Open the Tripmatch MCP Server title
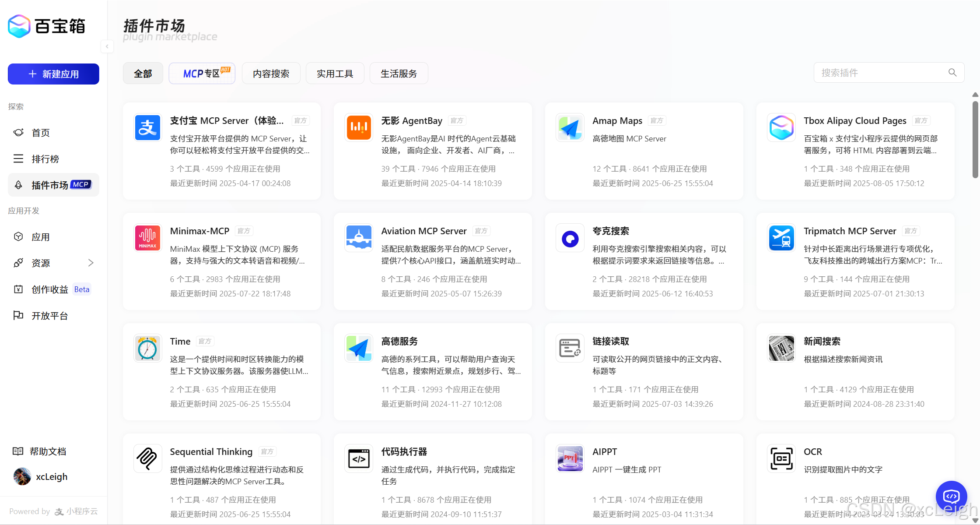 [850, 231]
